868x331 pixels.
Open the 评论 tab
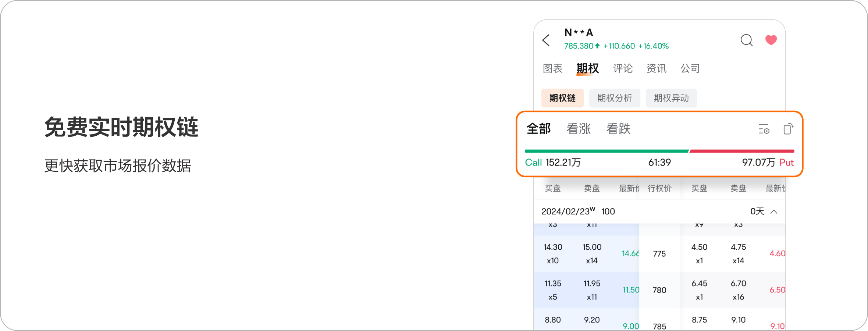click(x=623, y=68)
